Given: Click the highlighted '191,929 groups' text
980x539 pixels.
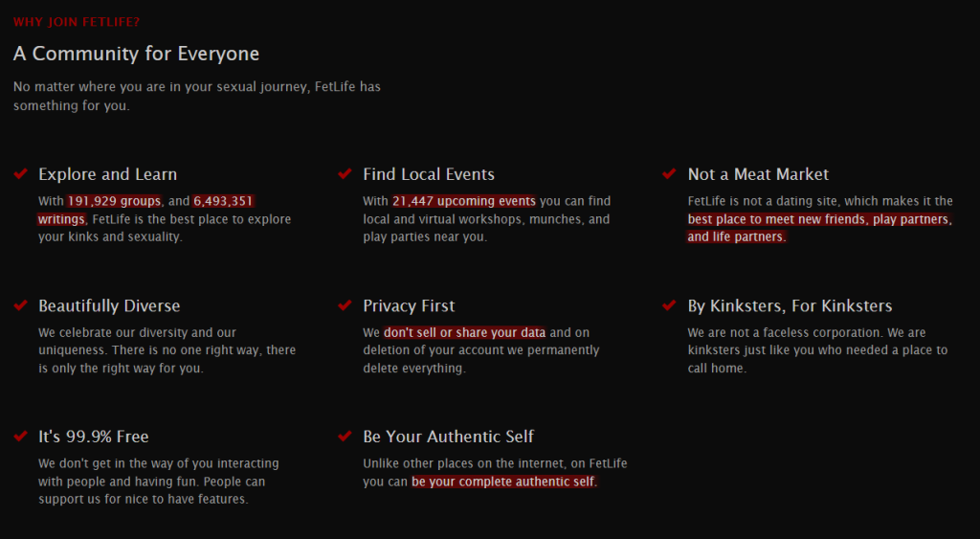Looking at the screenshot, I should pyautogui.click(x=114, y=201).
